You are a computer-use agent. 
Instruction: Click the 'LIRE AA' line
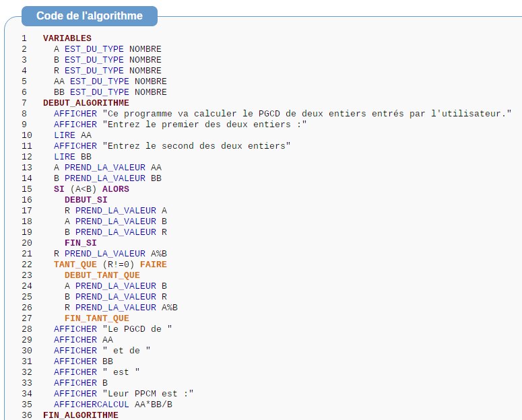tap(73, 135)
